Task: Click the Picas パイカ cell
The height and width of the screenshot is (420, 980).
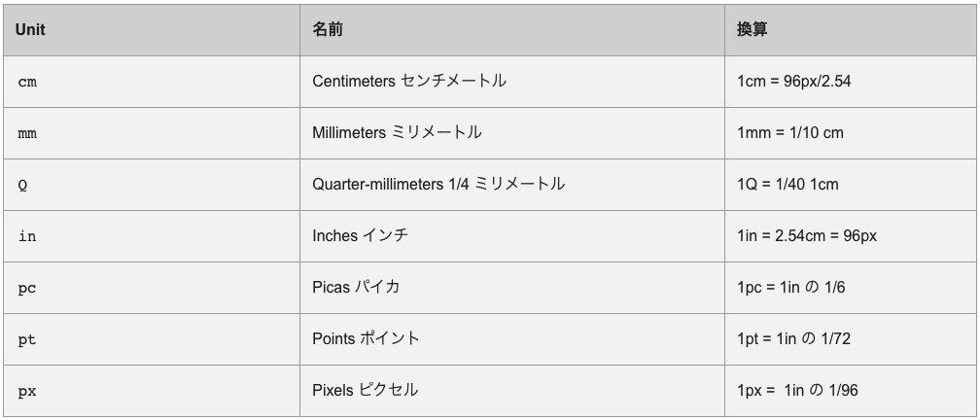Action: (511, 288)
